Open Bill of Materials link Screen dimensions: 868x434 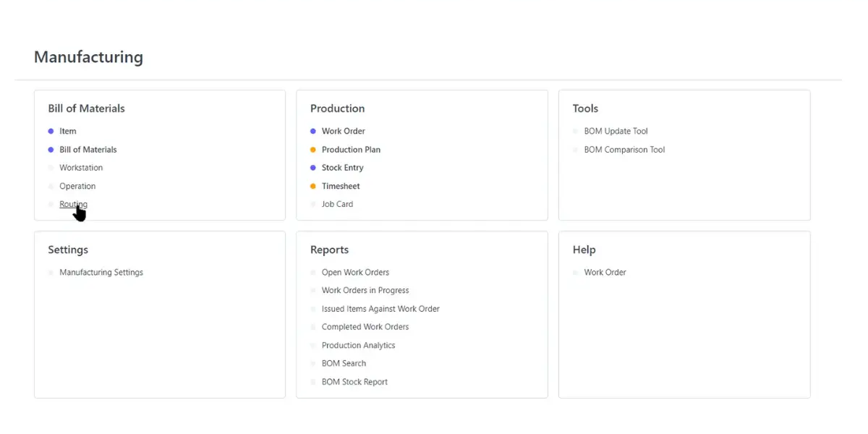point(88,150)
